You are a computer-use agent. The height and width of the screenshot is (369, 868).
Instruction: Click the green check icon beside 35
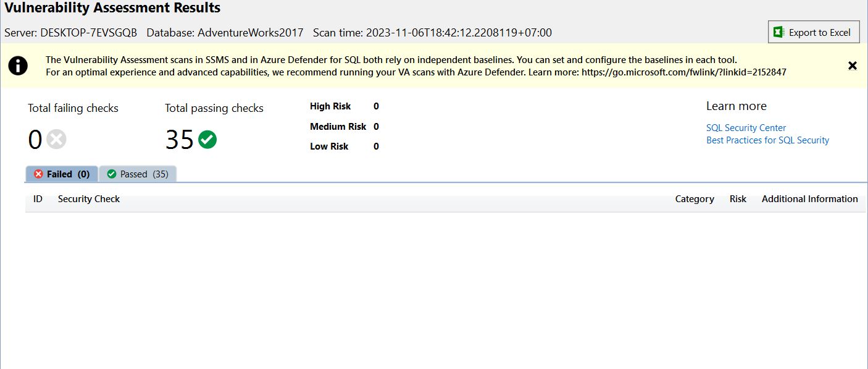pos(207,140)
